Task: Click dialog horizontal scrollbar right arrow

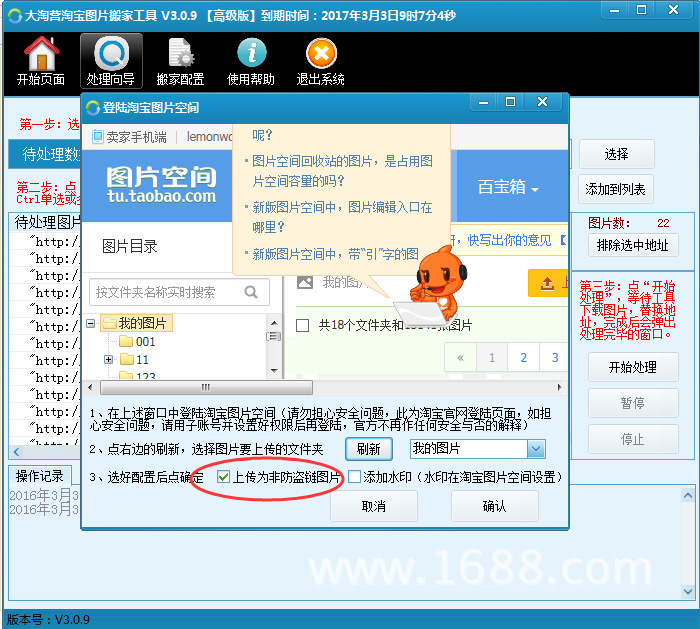Action: tap(559, 387)
